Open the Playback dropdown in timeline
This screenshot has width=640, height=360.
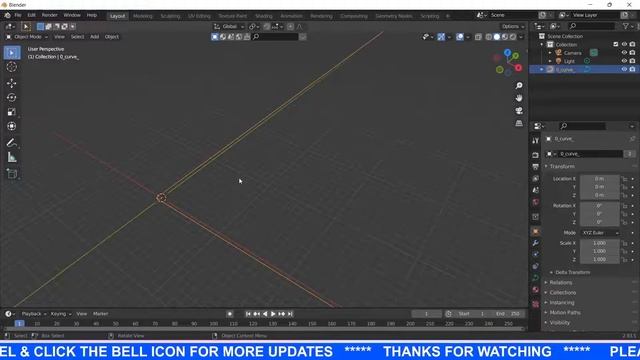point(33,314)
